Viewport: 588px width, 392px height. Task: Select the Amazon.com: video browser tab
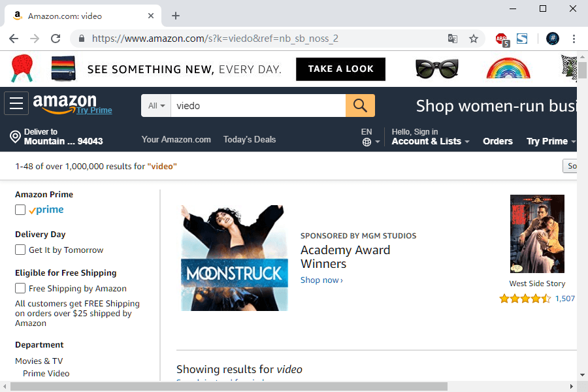click(82, 16)
